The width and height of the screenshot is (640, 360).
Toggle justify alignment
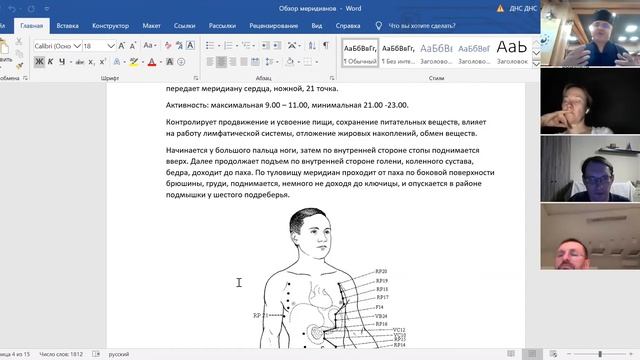click(x=244, y=62)
